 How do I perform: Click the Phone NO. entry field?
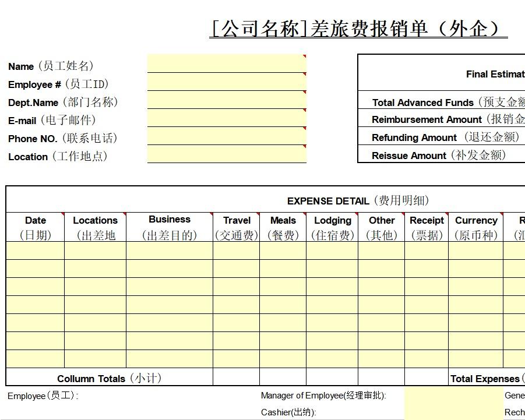227,136
